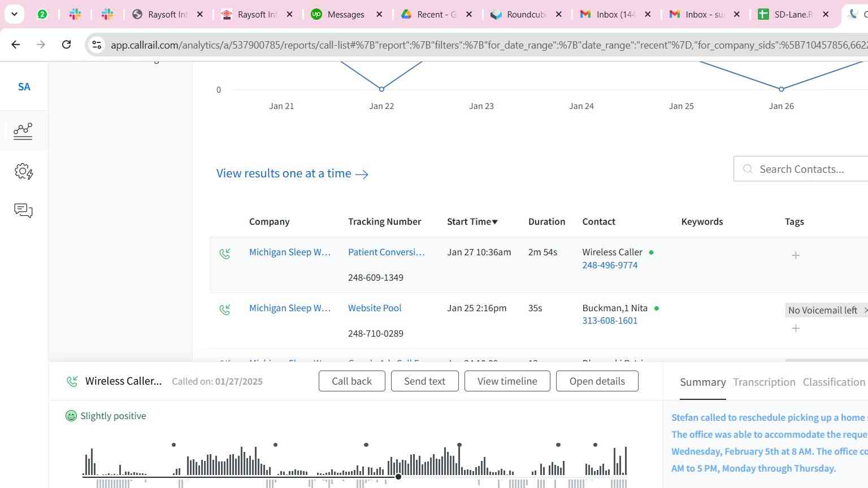Close the SD-Lane browser tab
868x488 pixels.
[x=826, y=15]
